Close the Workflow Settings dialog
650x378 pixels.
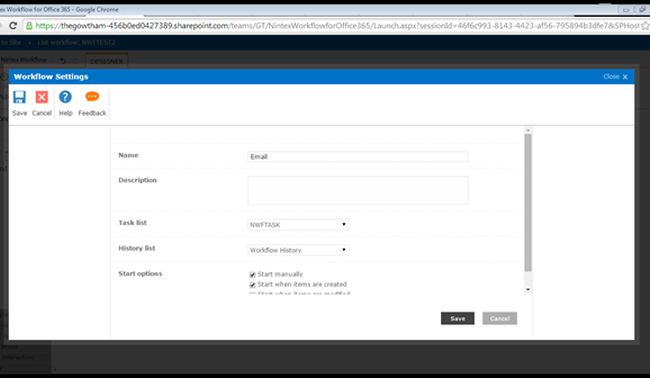point(616,77)
